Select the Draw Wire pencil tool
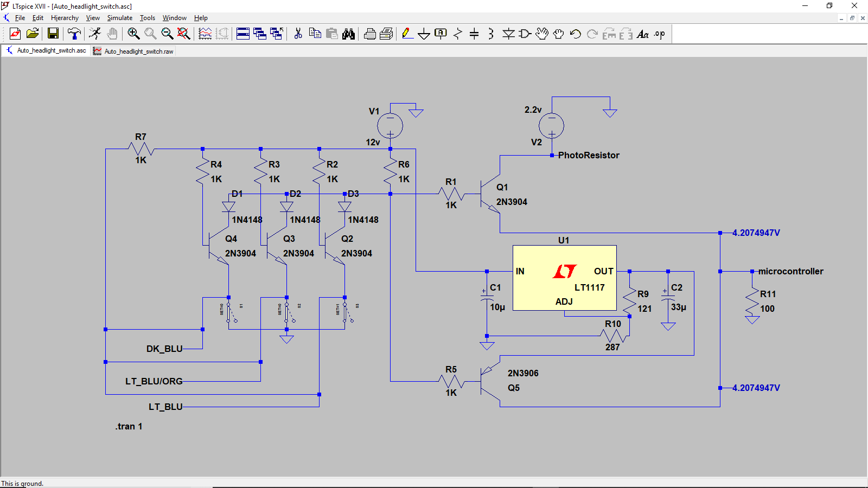Screen dimensions: 868x488 pyautogui.click(x=407, y=34)
